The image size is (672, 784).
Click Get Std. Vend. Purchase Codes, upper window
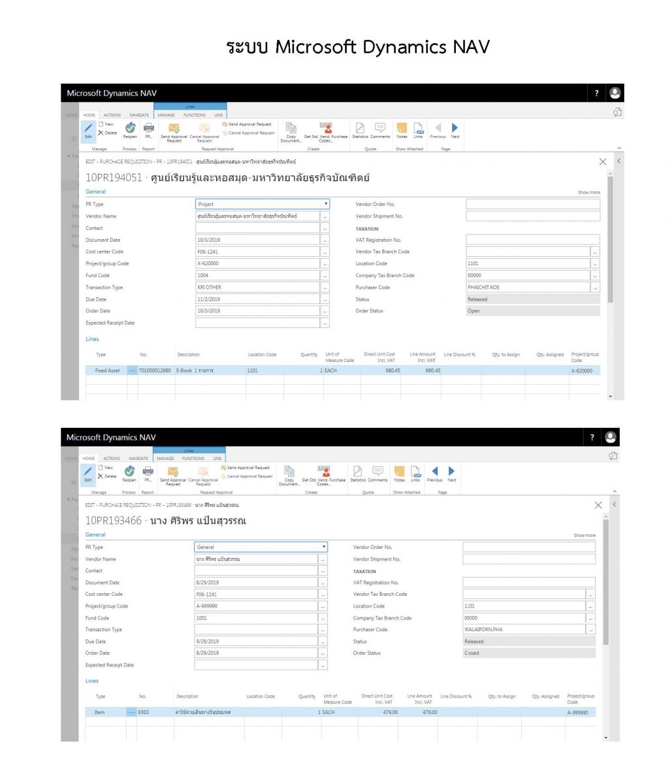[x=325, y=132]
